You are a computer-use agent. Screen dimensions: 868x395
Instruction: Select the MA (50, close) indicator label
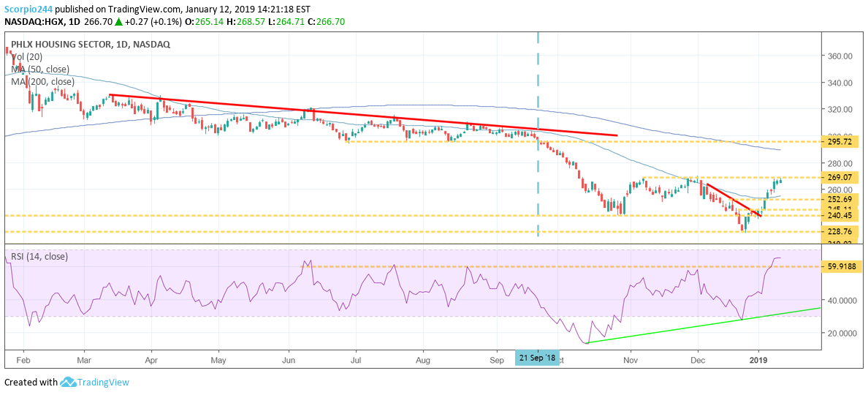(41, 69)
